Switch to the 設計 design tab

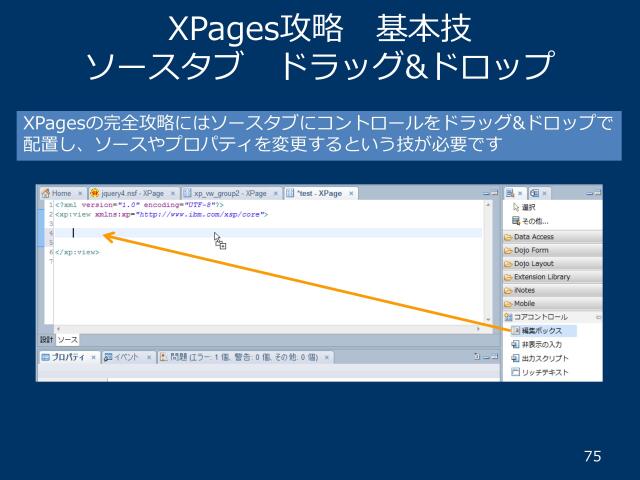tap(46, 340)
